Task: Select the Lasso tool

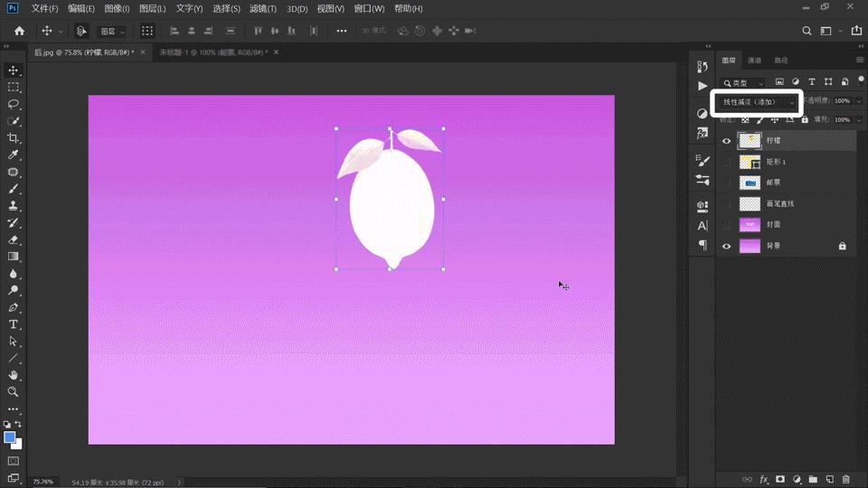Action: point(14,104)
